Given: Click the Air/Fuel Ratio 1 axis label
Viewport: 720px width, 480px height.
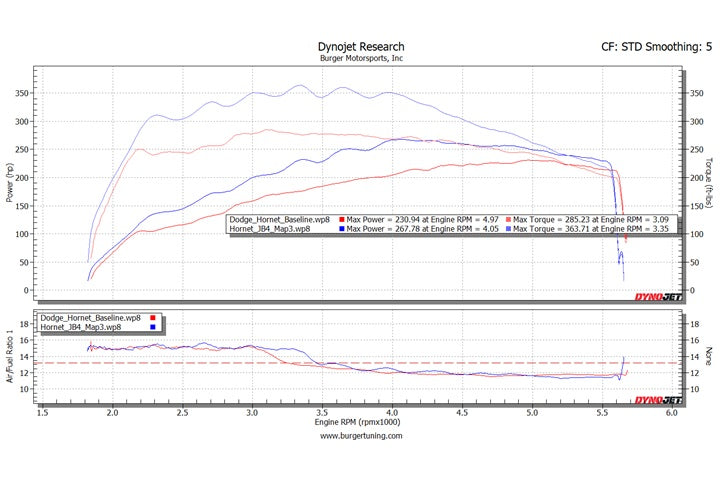Looking at the screenshot, I should pos(9,358).
